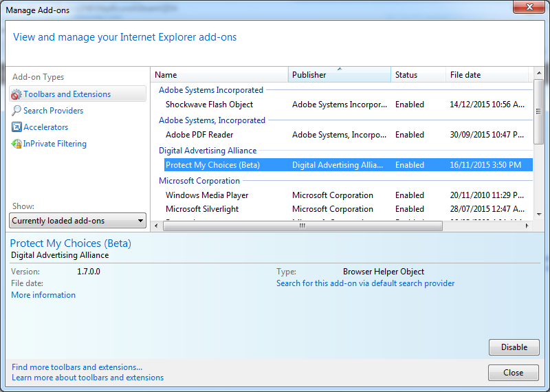Click the Accelerators arrow icon
This screenshot has height=392, width=550.
pos(16,127)
